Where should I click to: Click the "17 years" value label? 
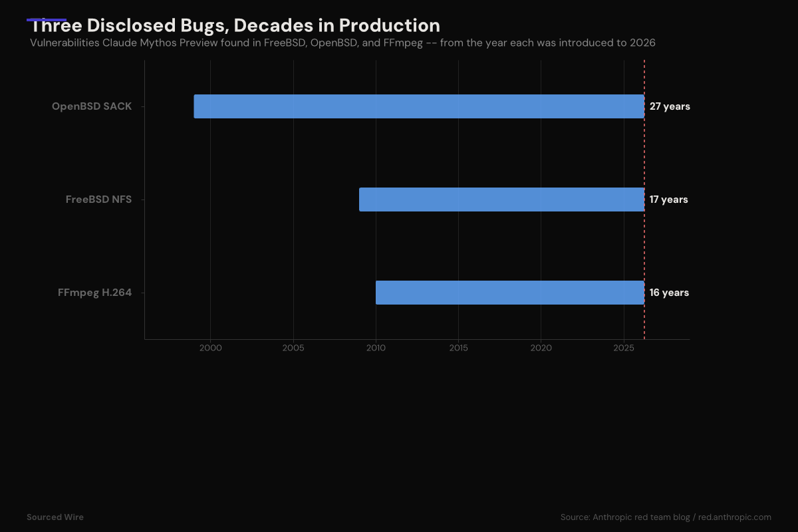[668, 199]
